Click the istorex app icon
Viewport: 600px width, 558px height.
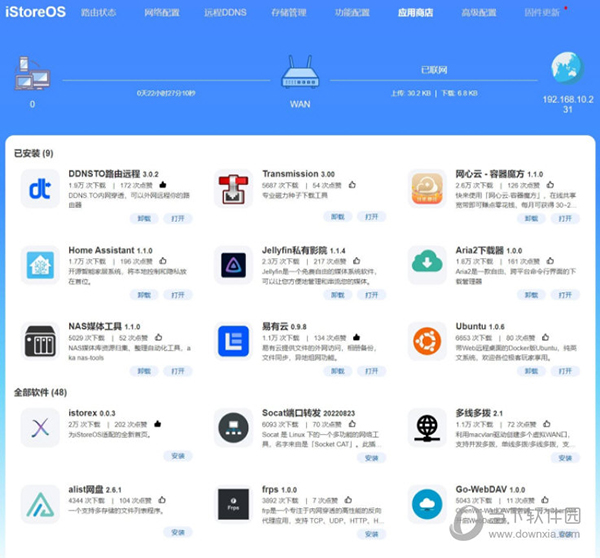[40, 427]
